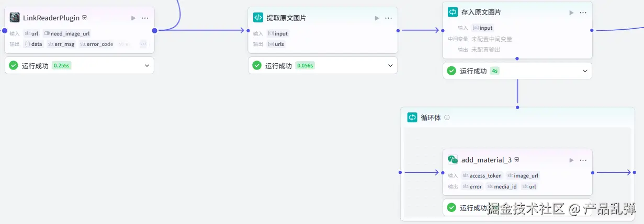Run the 存入原文图片 loop node
The image size is (644, 224).
point(571,12)
